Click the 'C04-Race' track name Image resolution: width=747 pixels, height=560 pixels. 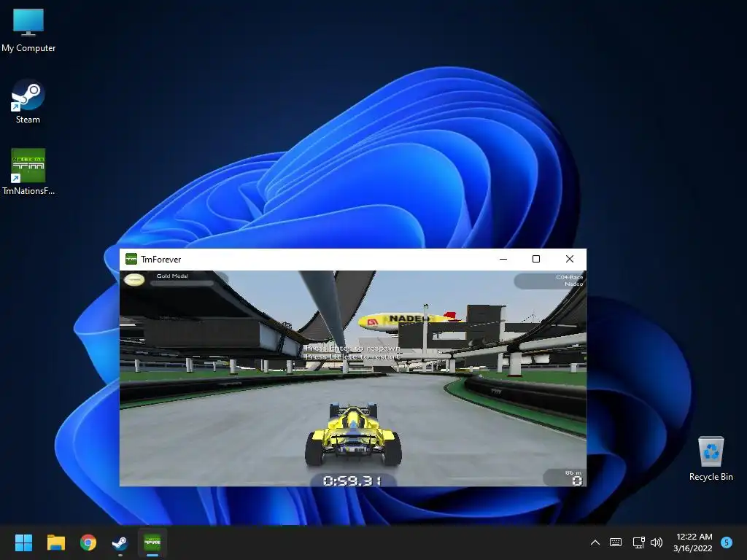click(569, 277)
